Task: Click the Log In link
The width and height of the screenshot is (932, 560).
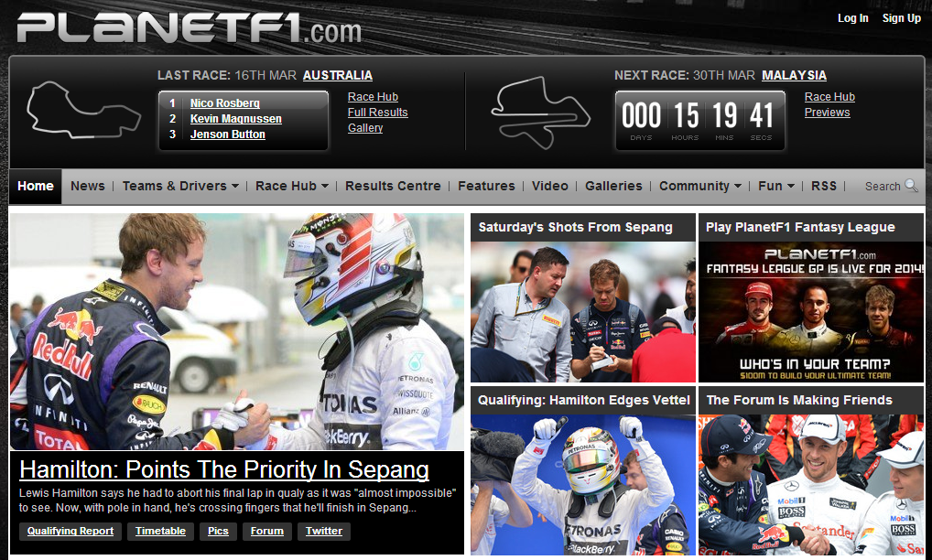Action: click(853, 18)
